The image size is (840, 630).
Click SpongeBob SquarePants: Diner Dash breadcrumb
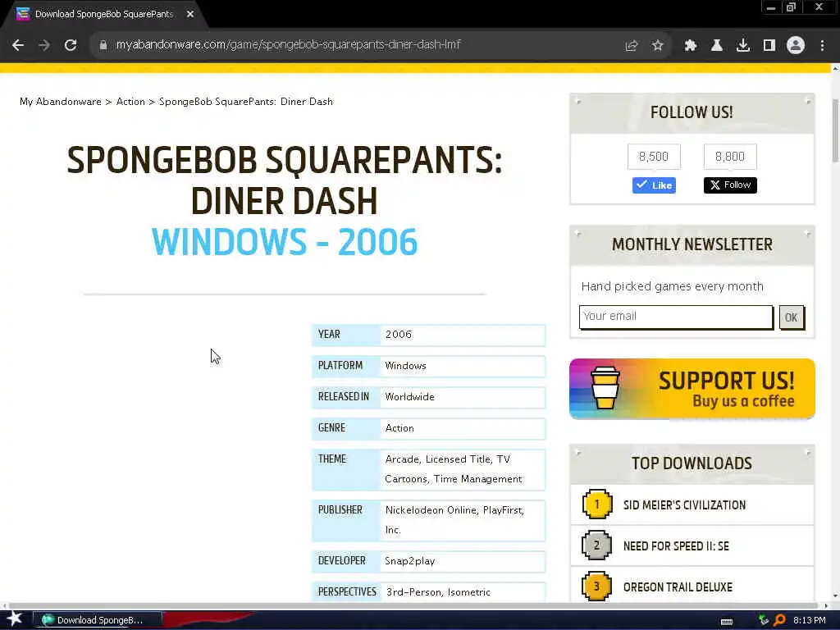(246, 102)
